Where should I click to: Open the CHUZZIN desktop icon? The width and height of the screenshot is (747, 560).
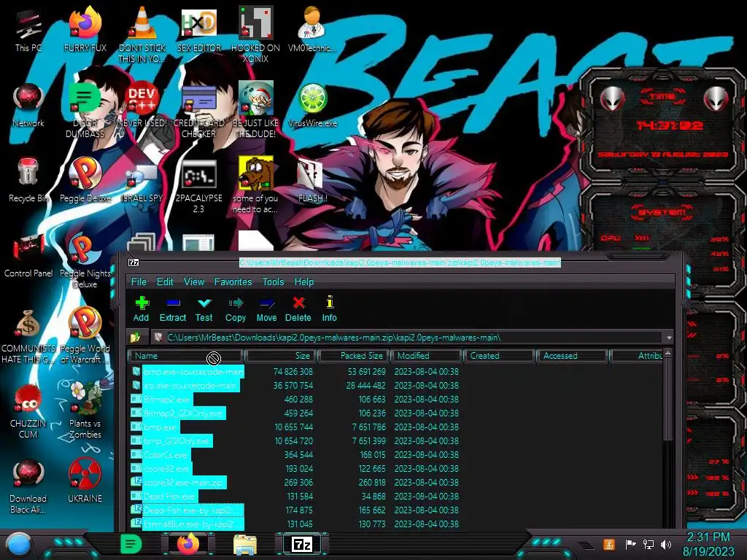[28, 411]
